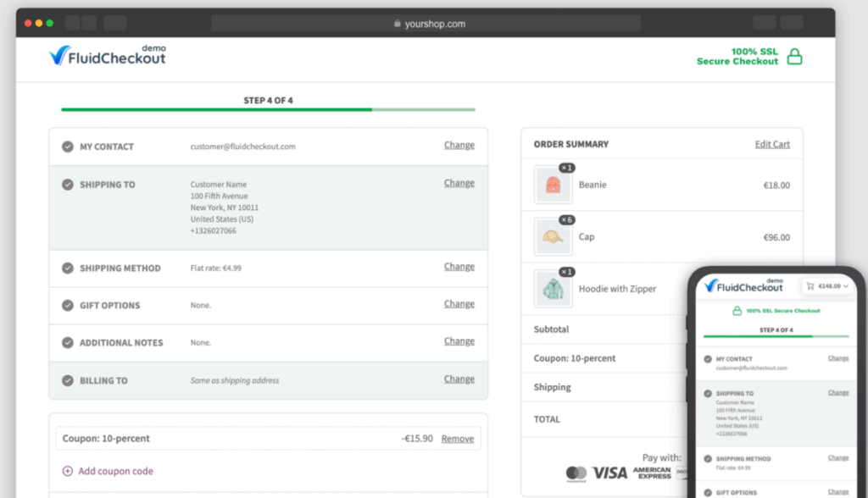
Task: Click the FluidCheckout logo
Action: pos(107,54)
